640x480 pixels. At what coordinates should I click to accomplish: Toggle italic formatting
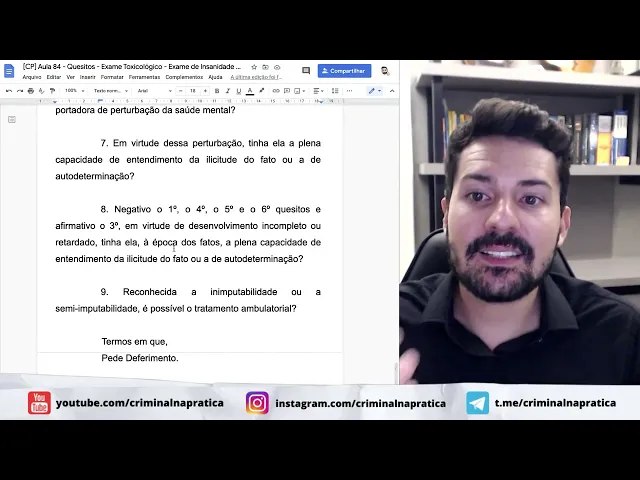pos(228,91)
